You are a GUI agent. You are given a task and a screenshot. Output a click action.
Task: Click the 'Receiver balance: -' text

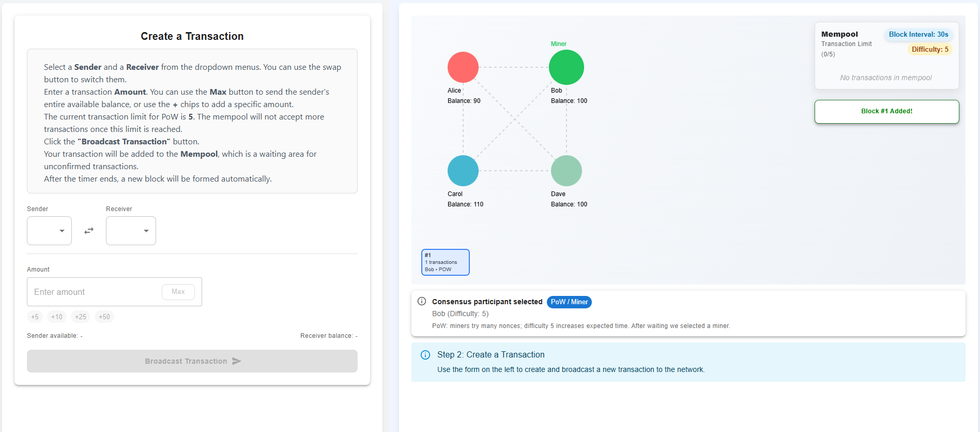tap(329, 336)
